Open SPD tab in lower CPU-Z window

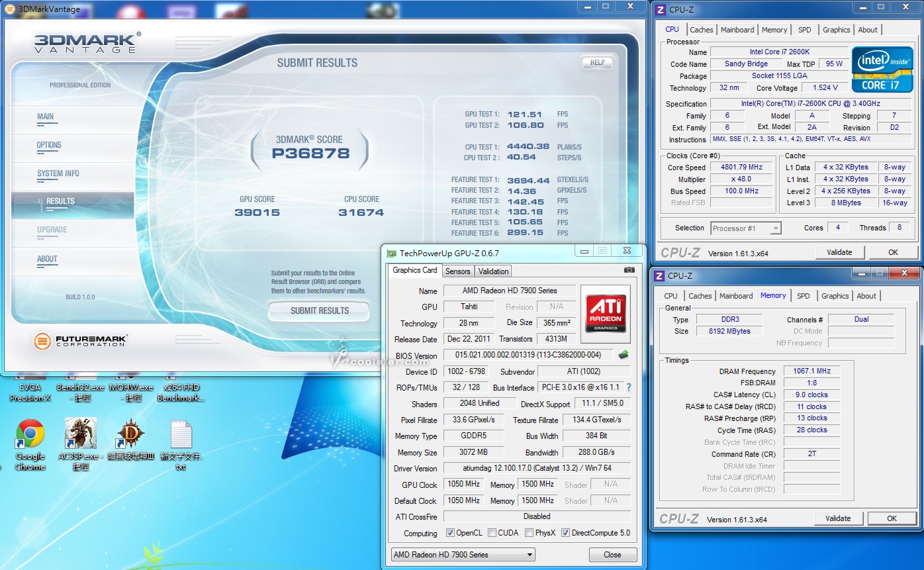[x=803, y=296]
